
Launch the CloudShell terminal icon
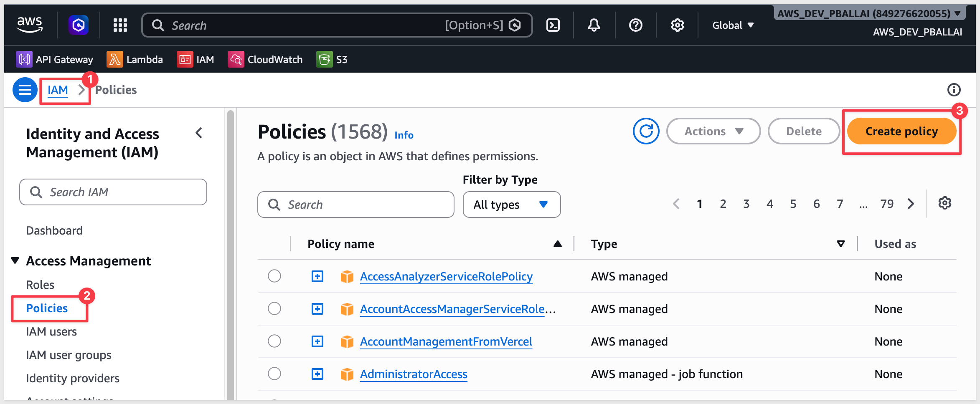click(553, 25)
